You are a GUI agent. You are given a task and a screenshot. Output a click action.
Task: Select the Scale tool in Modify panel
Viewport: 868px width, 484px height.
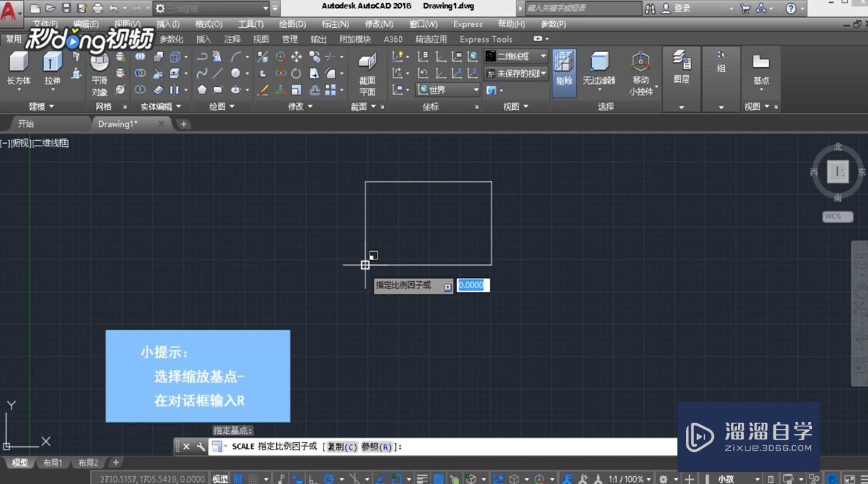click(296, 90)
